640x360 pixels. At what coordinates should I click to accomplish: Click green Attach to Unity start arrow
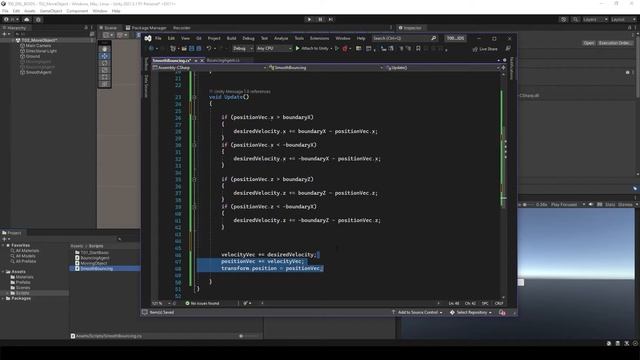(x=298, y=49)
